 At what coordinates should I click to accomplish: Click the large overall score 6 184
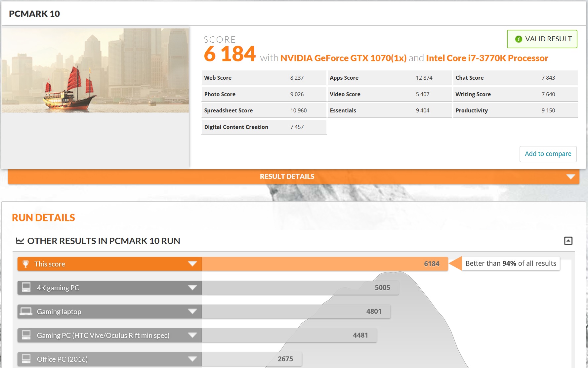(x=230, y=54)
